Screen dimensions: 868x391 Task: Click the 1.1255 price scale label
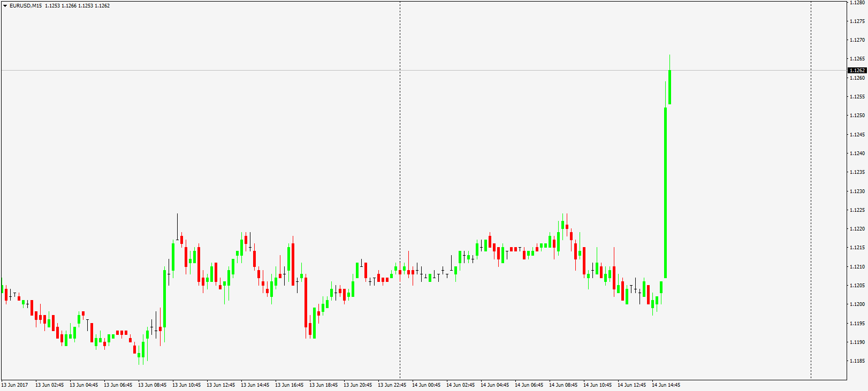coord(857,97)
